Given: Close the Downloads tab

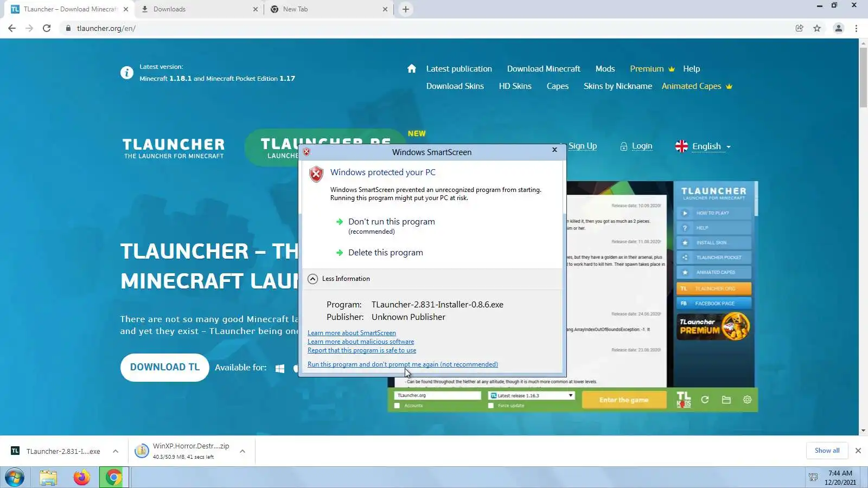Looking at the screenshot, I should point(256,9).
